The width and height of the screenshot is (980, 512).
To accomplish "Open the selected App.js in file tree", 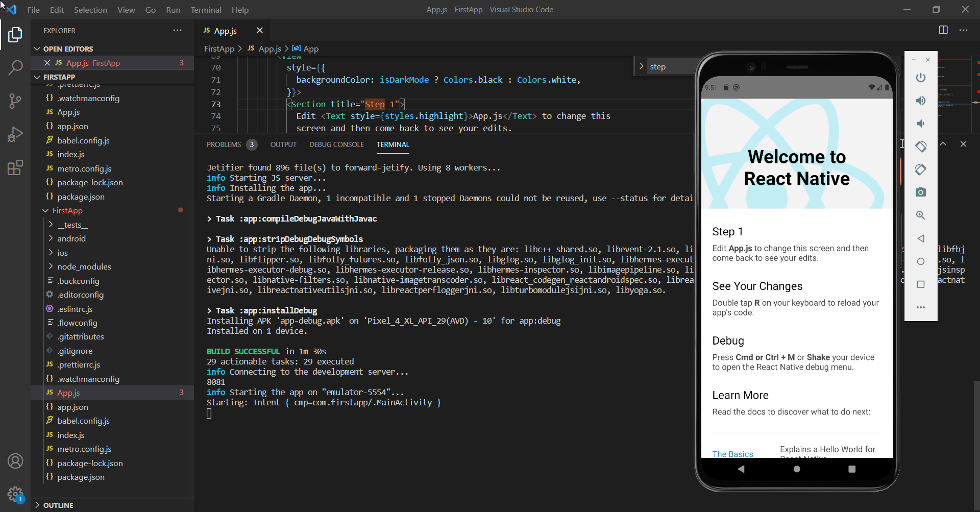I will click(x=112, y=393).
